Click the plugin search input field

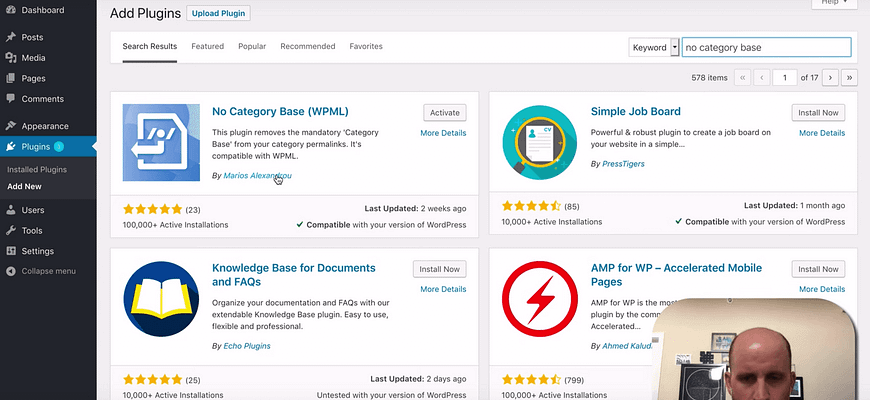click(766, 47)
